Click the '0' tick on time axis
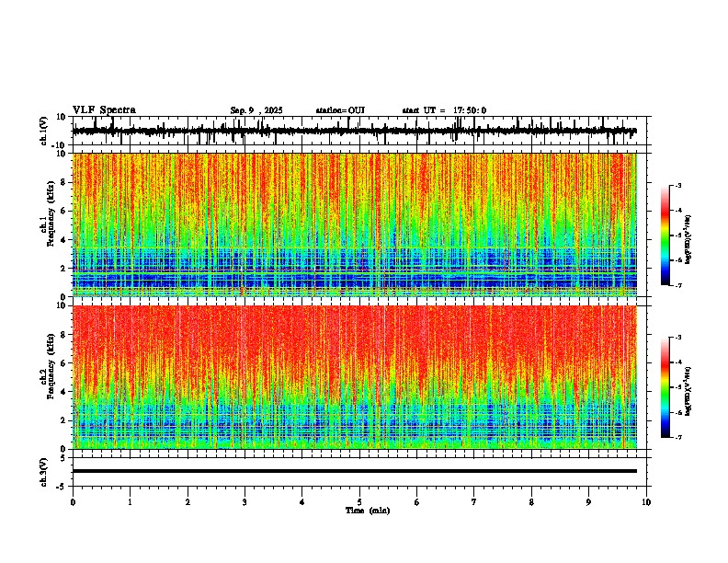Image resolution: width=728 pixels, height=563 pixels. coord(73,502)
